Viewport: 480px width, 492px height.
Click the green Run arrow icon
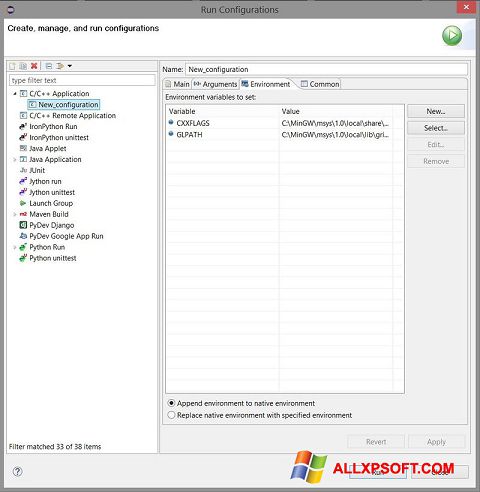click(x=452, y=35)
